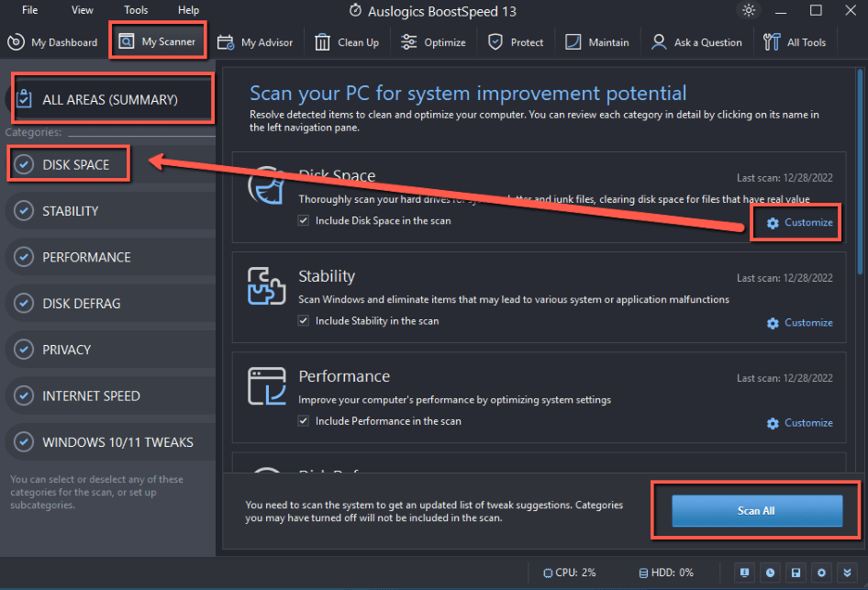Image resolution: width=868 pixels, height=590 pixels.
Task: Open settings via the status bar gear
Action: click(x=821, y=573)
